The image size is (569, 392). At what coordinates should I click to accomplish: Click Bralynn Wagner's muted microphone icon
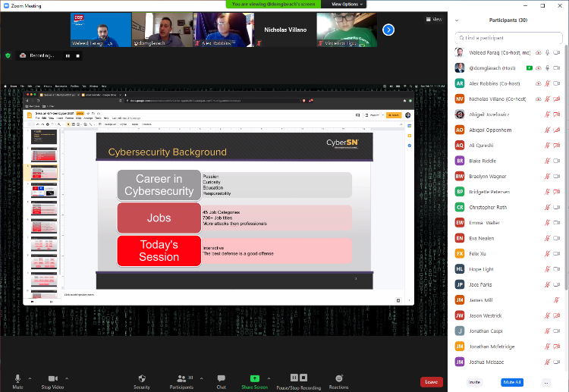(x=547, y=176)
